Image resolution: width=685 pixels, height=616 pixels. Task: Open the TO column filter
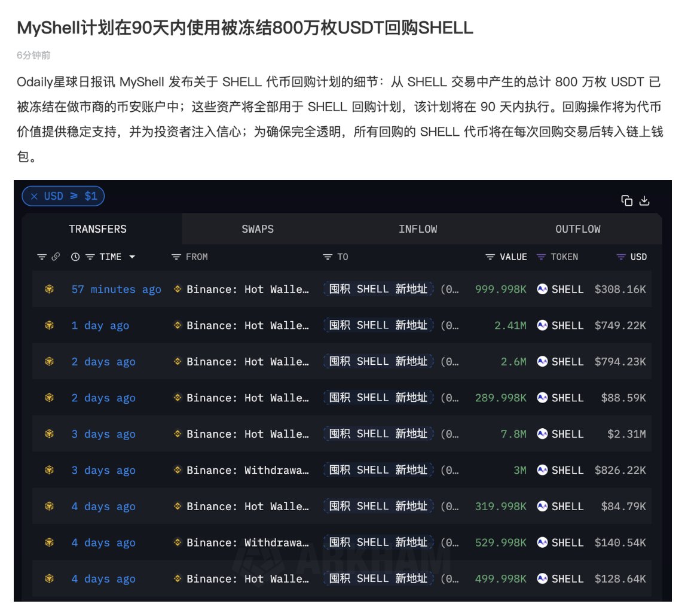tap(328, 257)
